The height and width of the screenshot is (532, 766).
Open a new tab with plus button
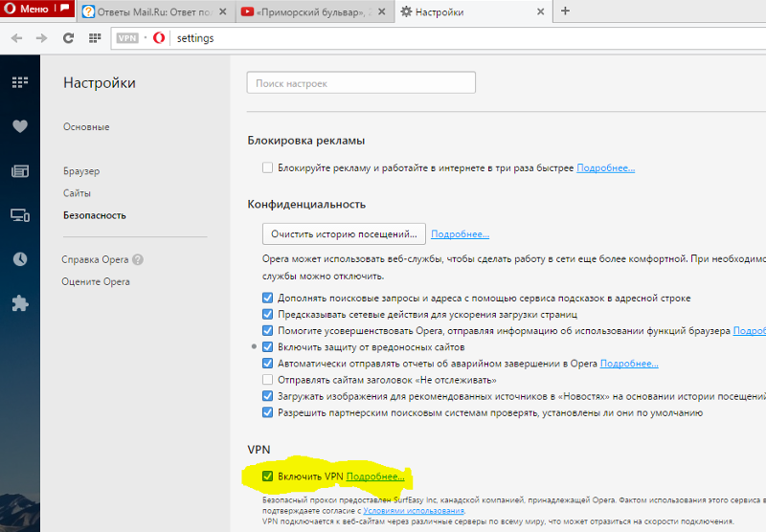click(565, 11)
